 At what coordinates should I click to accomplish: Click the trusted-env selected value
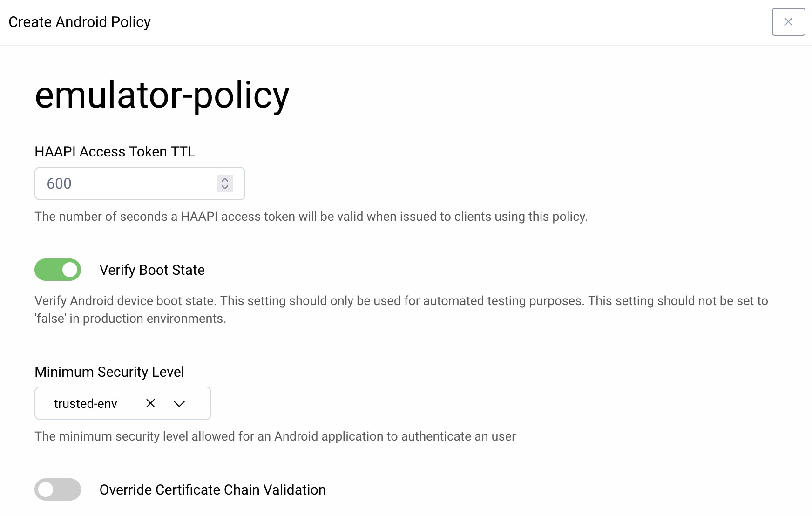(86, 404)
